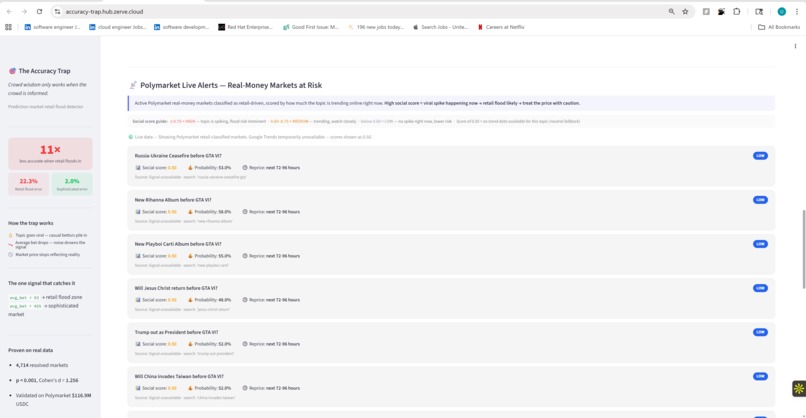Click the Accuracy Trap logo icon
This screenshot has height=418, width=806.
(12, 71)
